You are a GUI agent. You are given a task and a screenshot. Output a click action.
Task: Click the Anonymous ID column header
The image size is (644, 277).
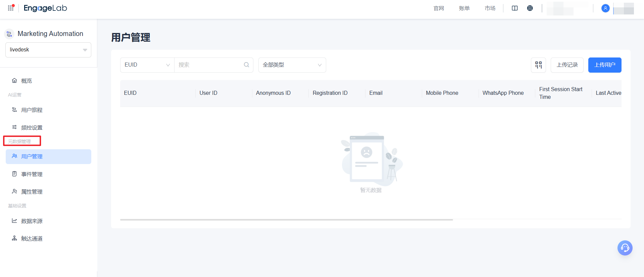click(280, 93)
